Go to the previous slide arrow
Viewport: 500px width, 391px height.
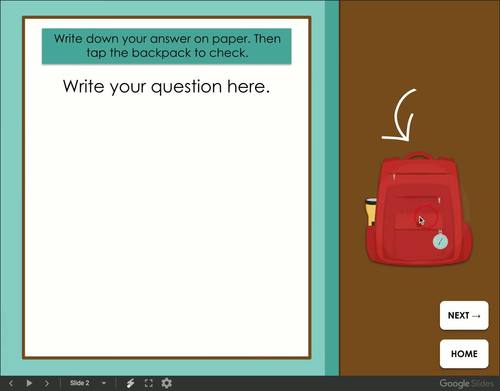(x=11, y=383)
